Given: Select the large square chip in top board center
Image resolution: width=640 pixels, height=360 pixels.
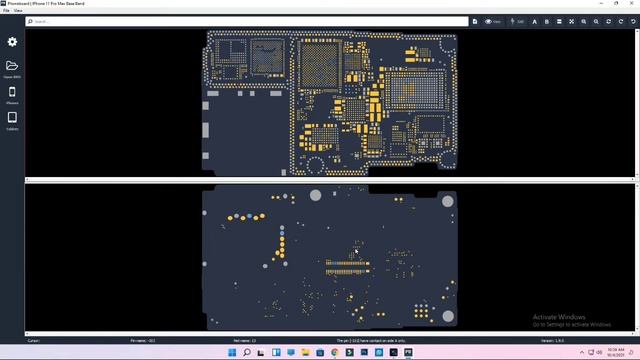Looking at the screenshot, I should [319, 65].
